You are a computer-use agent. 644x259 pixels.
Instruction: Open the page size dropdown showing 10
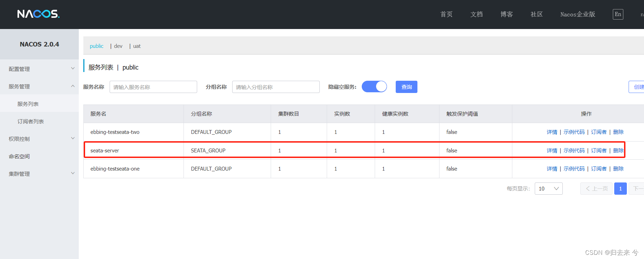pyautogui.click(x=548, y=189)
